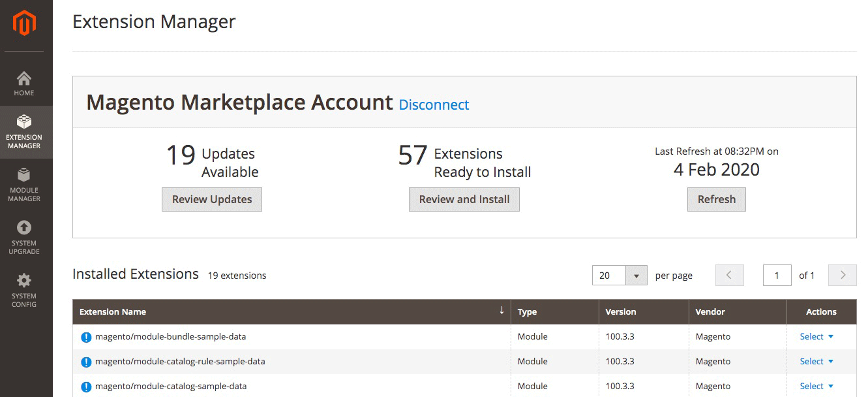Click the page number input field
The width and height of the screenshot is (868, 397).
coord(777,275)
